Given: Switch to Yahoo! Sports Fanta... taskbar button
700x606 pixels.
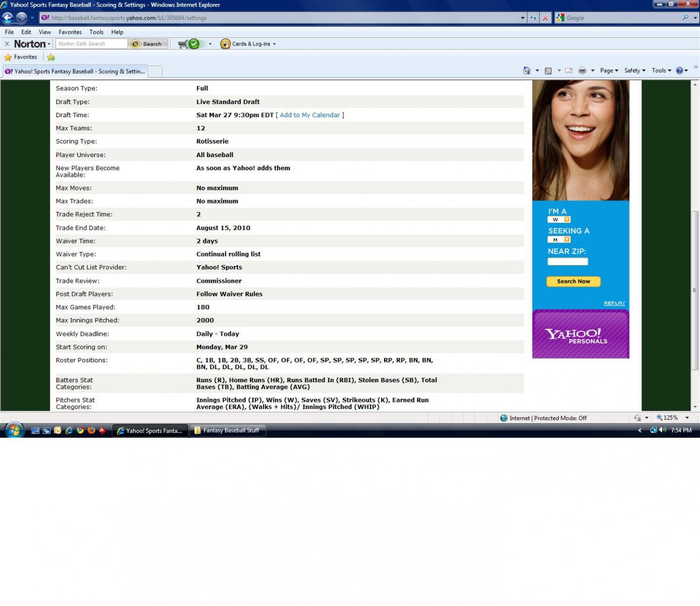Looking at the screenshot, I should click(150, 431).
